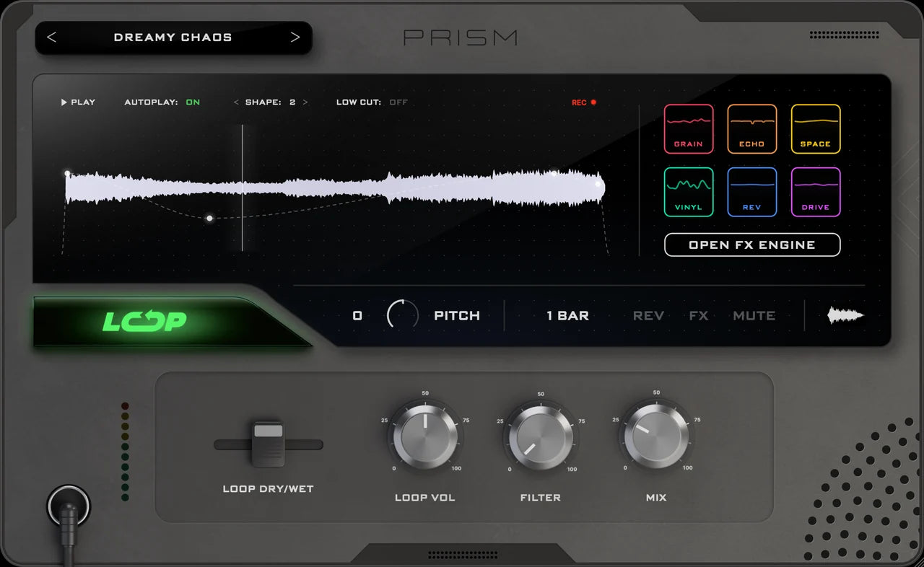The width and height of the screenshot is (924, 567).
Task: Click the red REC record indicator
Action: pyautogui.click(x=584, y=102)
